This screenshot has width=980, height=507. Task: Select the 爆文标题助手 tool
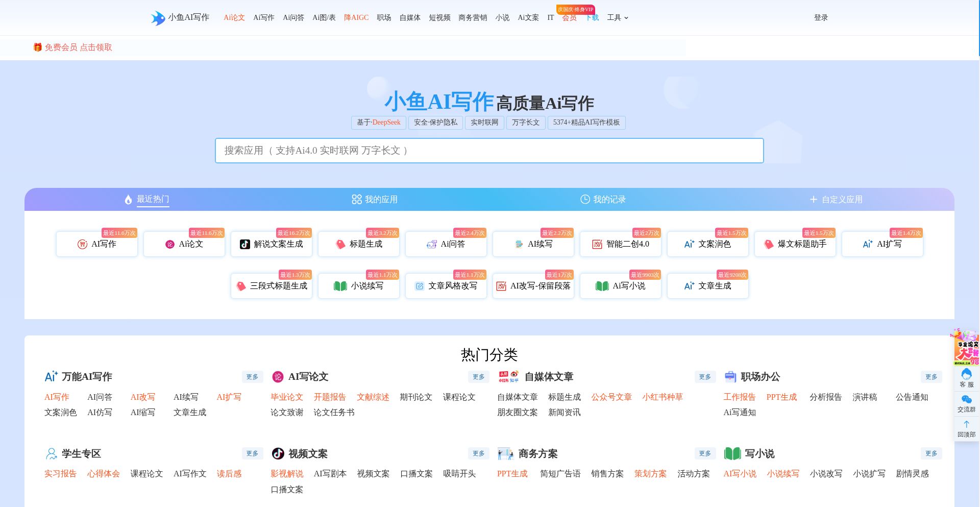click(x=794, y=244)
